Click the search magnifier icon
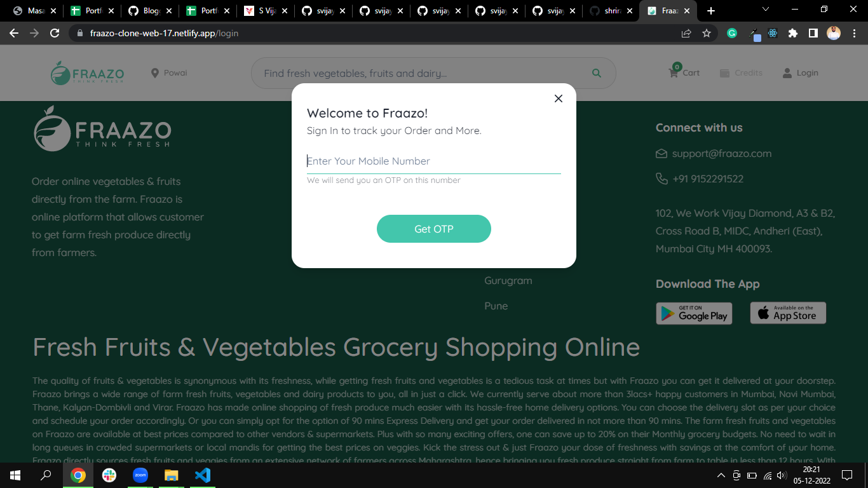This screenshot has width=868, height=488. pos(596,72)
